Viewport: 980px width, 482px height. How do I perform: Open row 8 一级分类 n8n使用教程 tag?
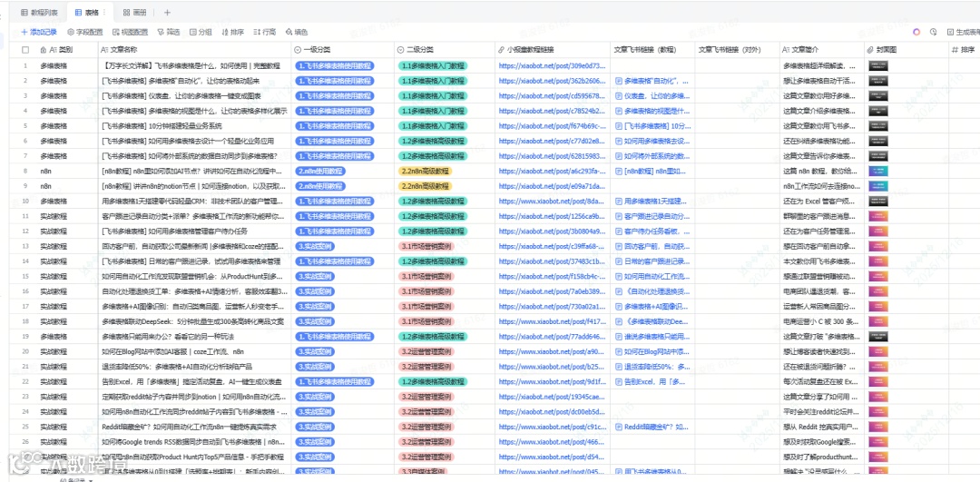321,171
